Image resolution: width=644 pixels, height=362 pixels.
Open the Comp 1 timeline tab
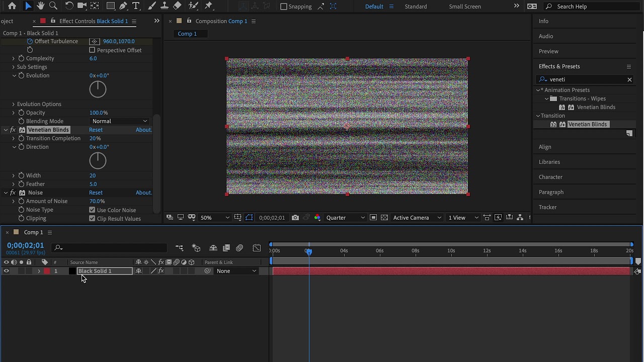tap(33, 232)
